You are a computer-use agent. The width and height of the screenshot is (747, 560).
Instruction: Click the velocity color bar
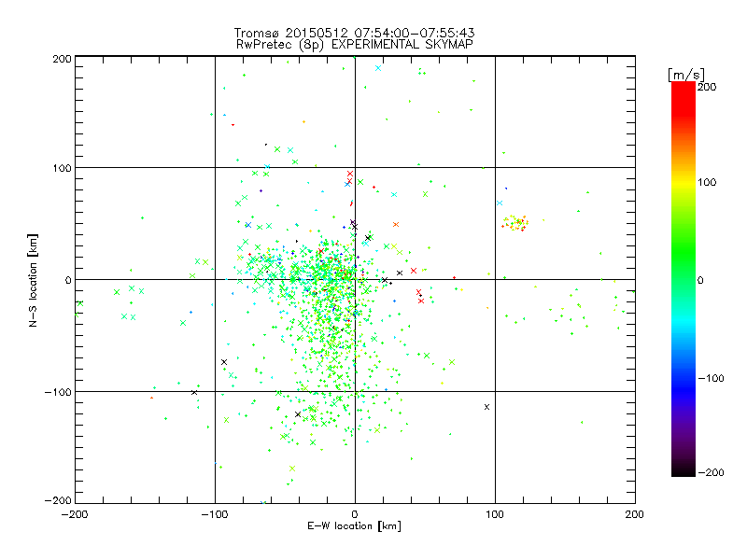684,279
